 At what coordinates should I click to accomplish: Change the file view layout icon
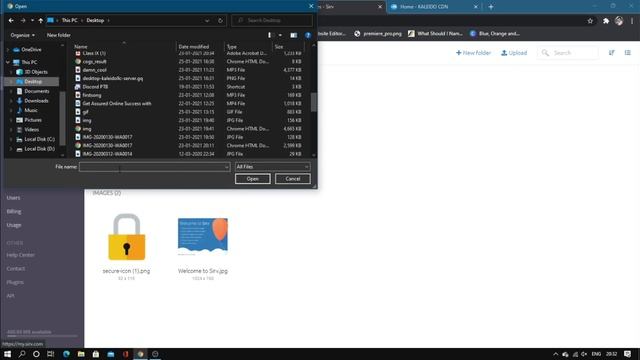pyautogui.click(x=269, y=35)
